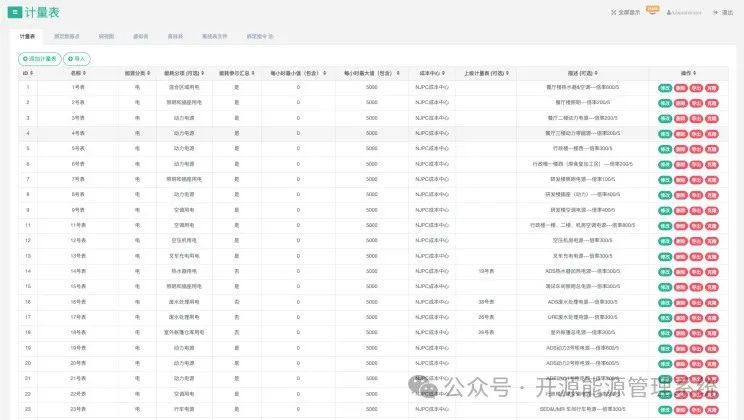744x420 pixels.
Task: Click the 全屏显示 text link
Action: point(629,12)
